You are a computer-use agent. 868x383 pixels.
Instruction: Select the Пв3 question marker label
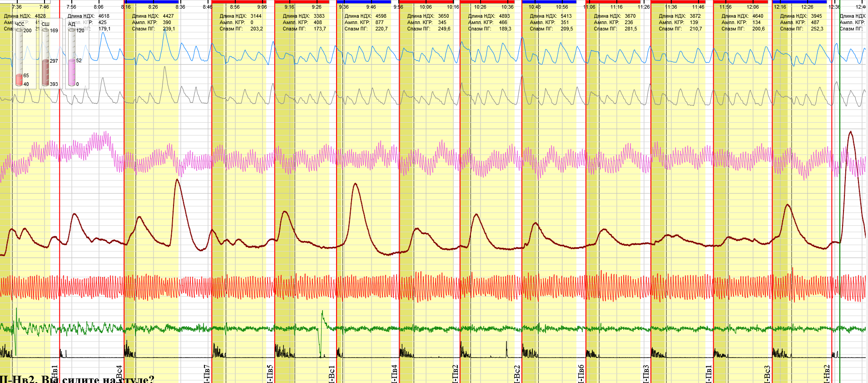[646, 373]
